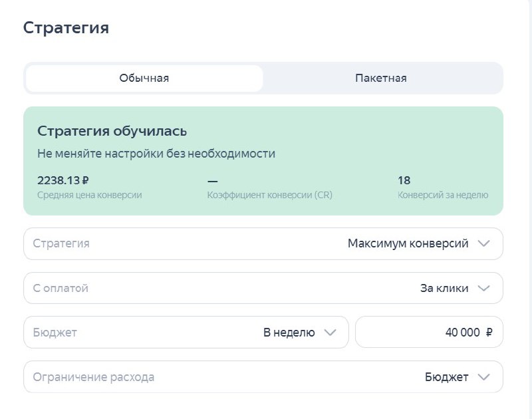
Task: Select the Максимум конверсий dropdown value
Action: point(408,244)
